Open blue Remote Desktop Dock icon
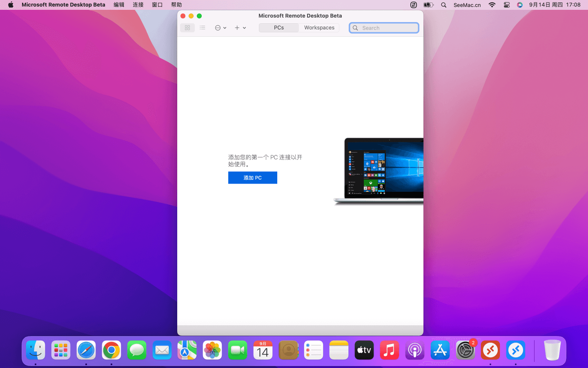The width and height of the screenshot is (588, 368). 516,350
